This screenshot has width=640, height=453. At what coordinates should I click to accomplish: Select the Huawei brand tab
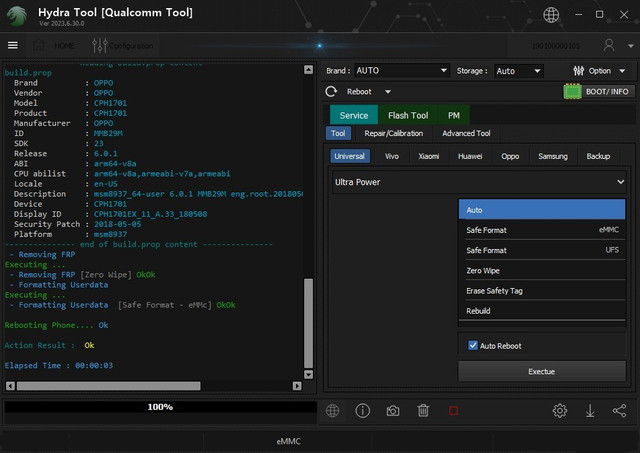pos(470,156)
